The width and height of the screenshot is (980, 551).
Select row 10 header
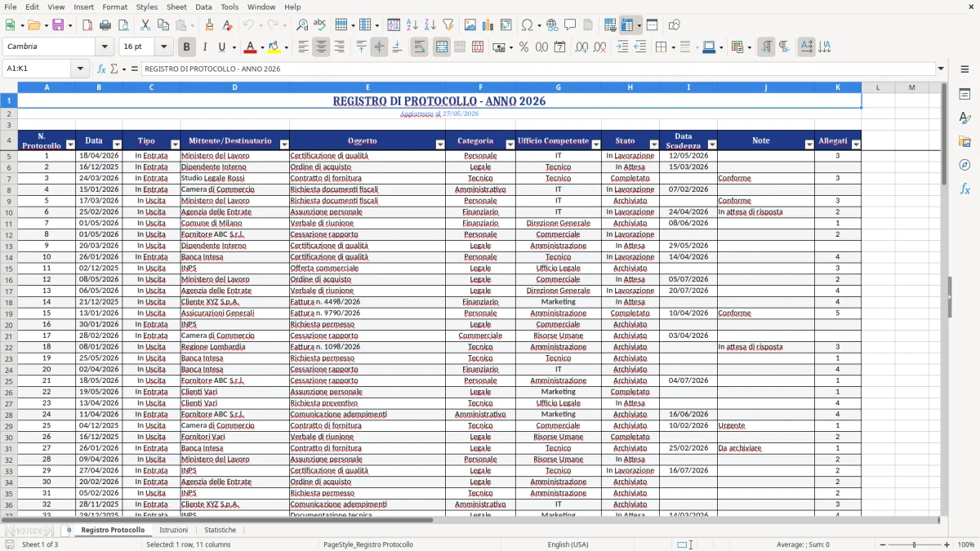pyautogui.click(x=8, y=212)
